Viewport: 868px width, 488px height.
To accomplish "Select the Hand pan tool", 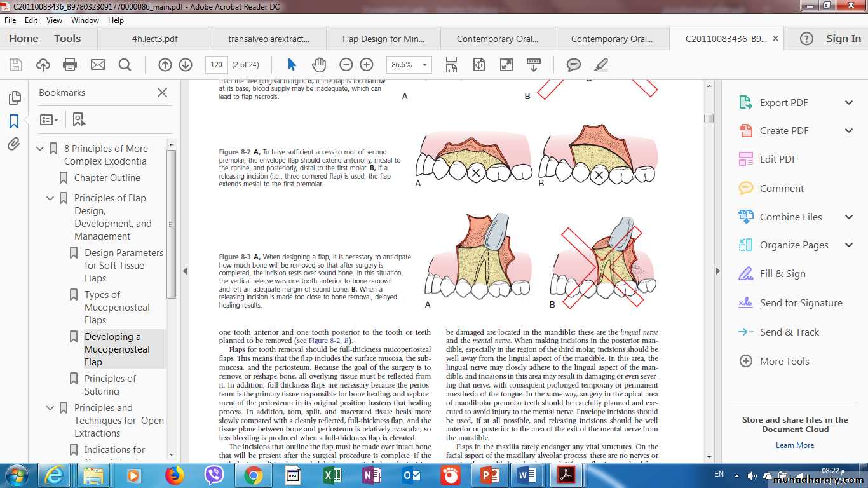I will coord(318,65).
